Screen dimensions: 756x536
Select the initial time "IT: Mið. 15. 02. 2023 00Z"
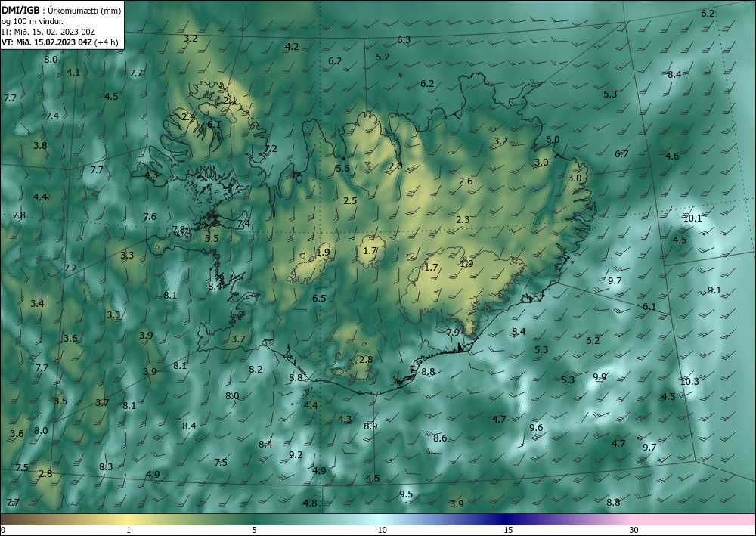point(48,32)
